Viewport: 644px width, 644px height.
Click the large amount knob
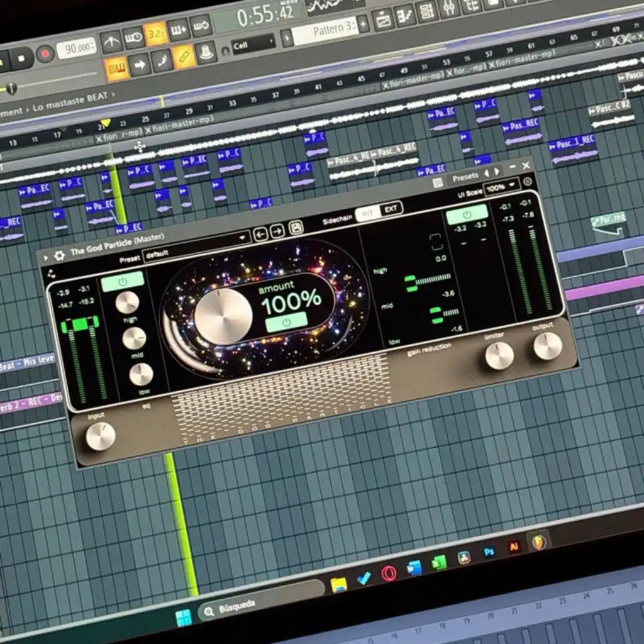click(223, 316)
